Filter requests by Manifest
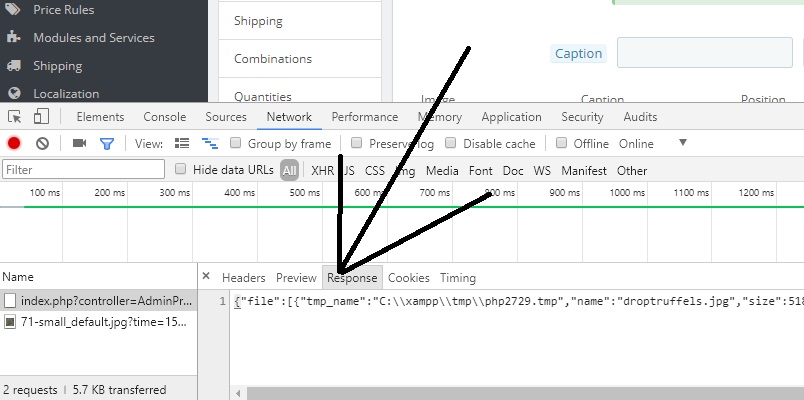This screenshot has height=400, width=804. pos(584,171)
